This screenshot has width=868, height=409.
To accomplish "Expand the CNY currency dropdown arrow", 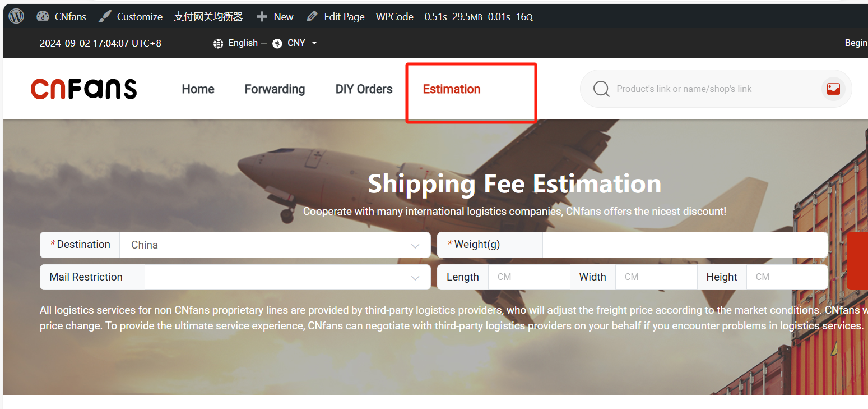I will (314, 43).
